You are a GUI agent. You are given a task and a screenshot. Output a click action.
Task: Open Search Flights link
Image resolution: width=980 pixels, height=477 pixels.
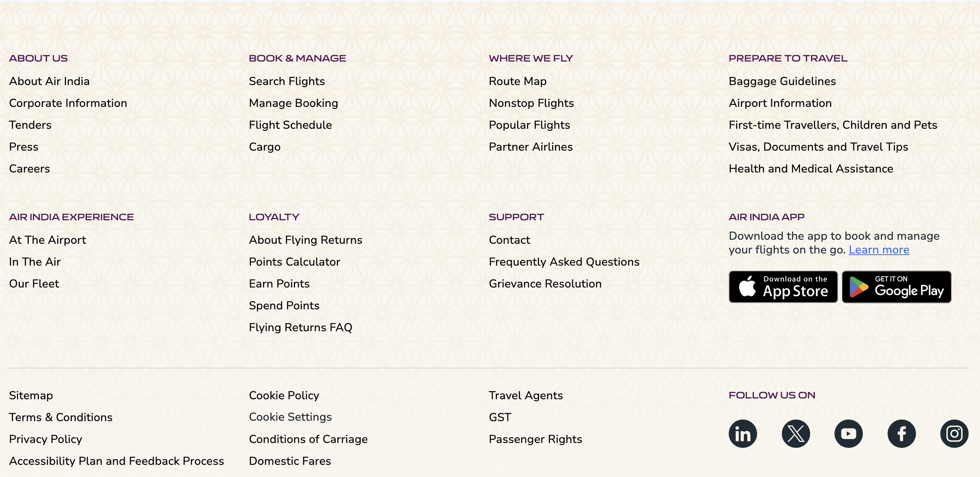(x=287, y=81)
